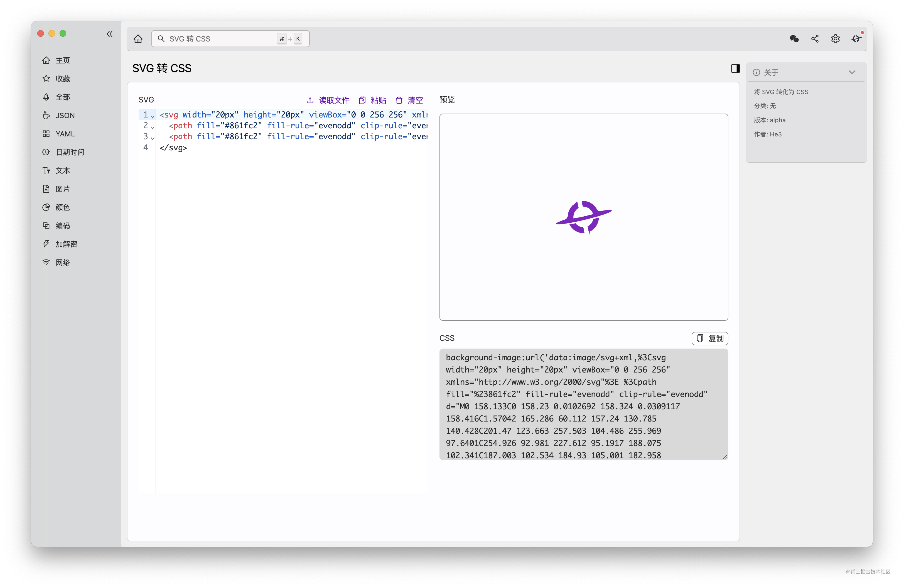Open settings gear icon
The image size is (904, 588).
(x=835, y=39)
